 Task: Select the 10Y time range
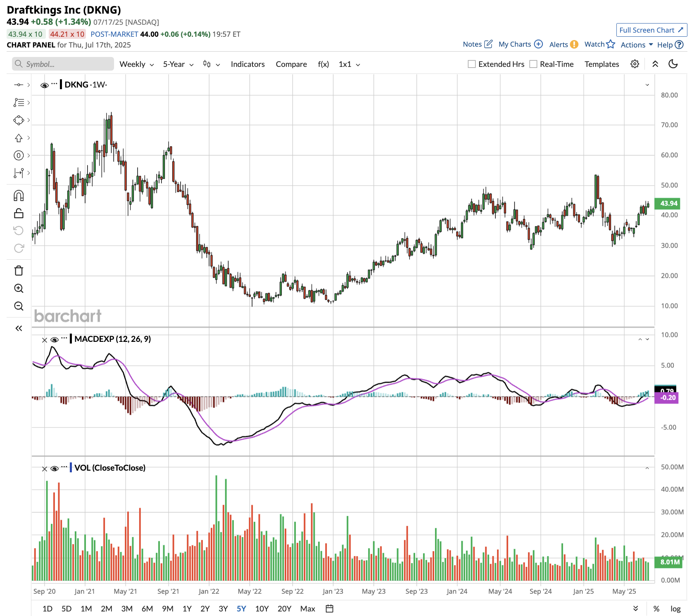pyautogui.click(x=262, y=609)
